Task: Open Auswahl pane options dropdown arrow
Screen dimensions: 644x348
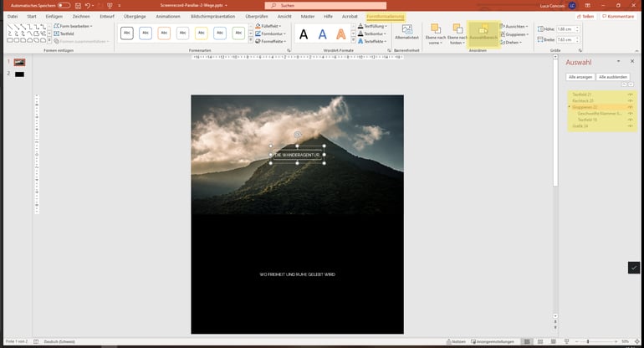Action: [619, 61]
